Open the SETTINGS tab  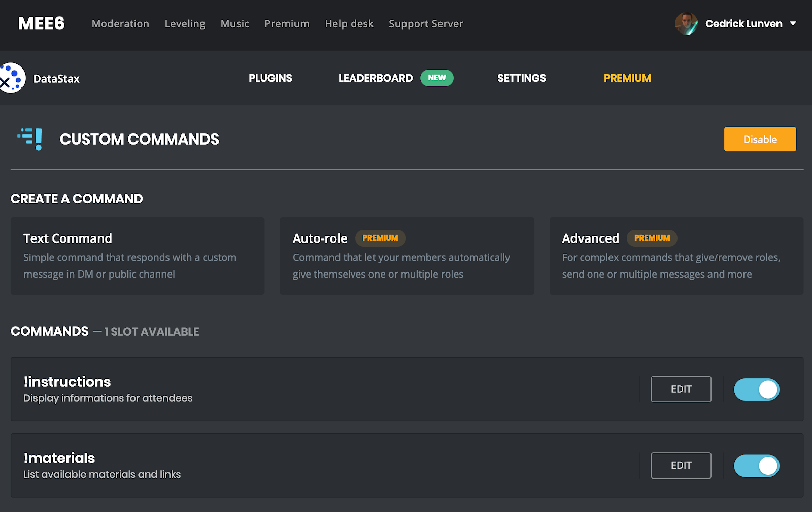pyautogui.click(x=522, y=78)
